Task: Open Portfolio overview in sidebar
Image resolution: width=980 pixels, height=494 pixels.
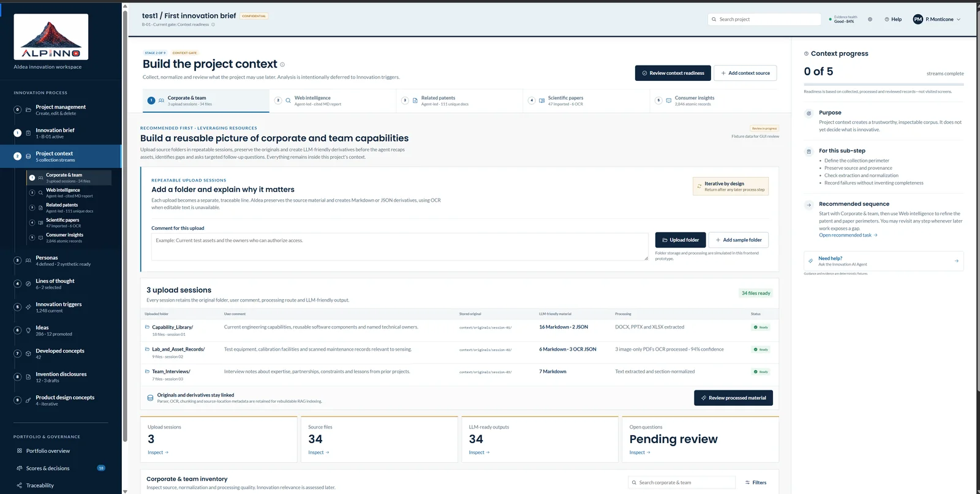Action: point(48,451)
